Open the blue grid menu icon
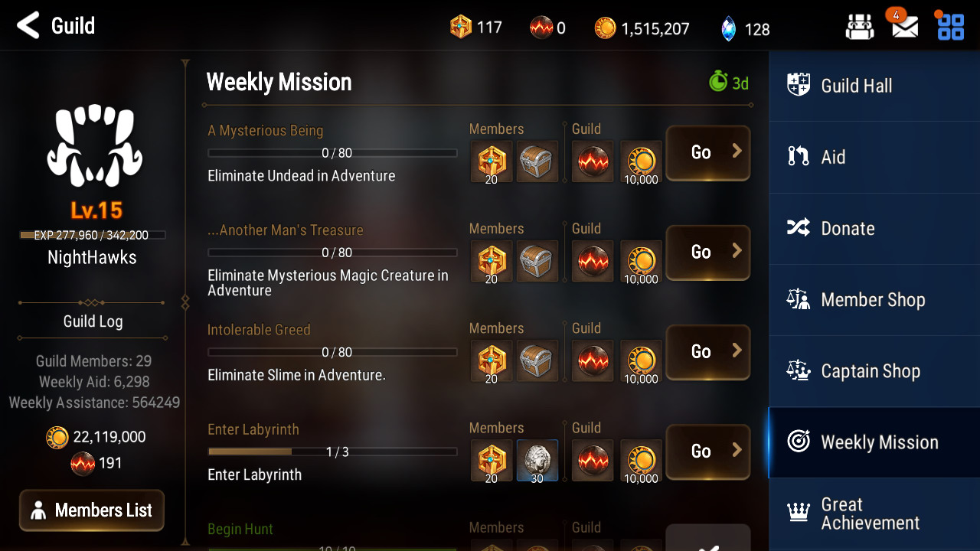 coord(951,26)
